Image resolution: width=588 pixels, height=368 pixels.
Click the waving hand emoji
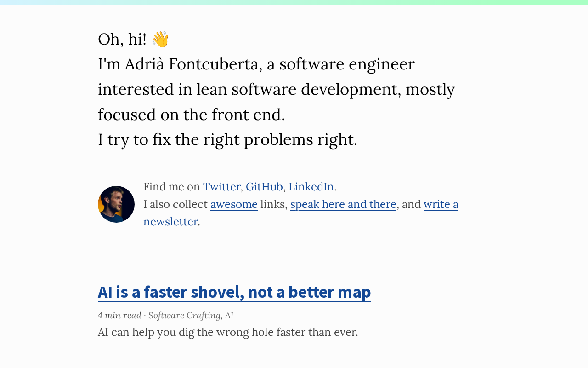click(160, 39)
